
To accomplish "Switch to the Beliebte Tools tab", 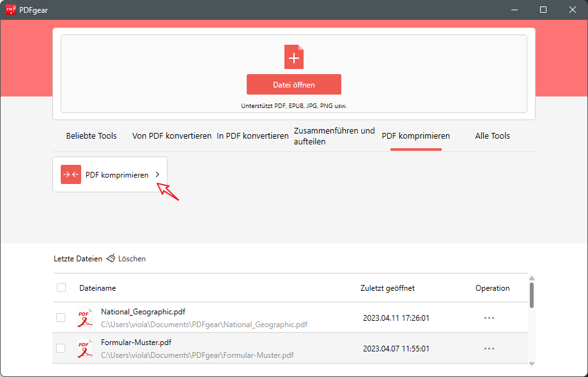I will (x=91, y=135).
